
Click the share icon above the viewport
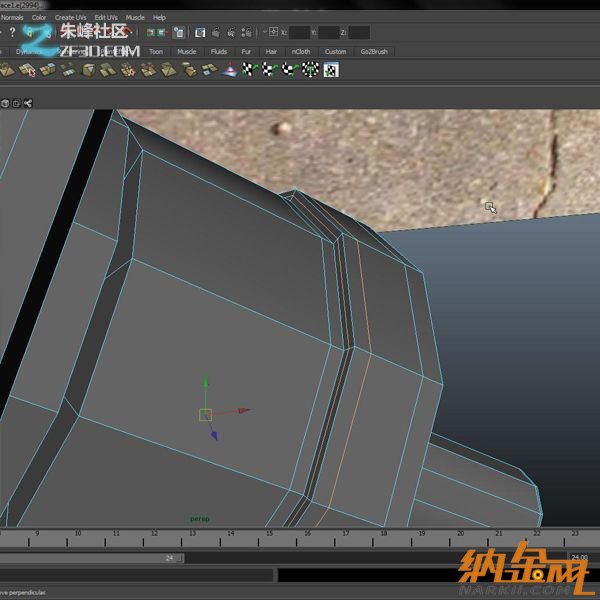coord(28,102)
